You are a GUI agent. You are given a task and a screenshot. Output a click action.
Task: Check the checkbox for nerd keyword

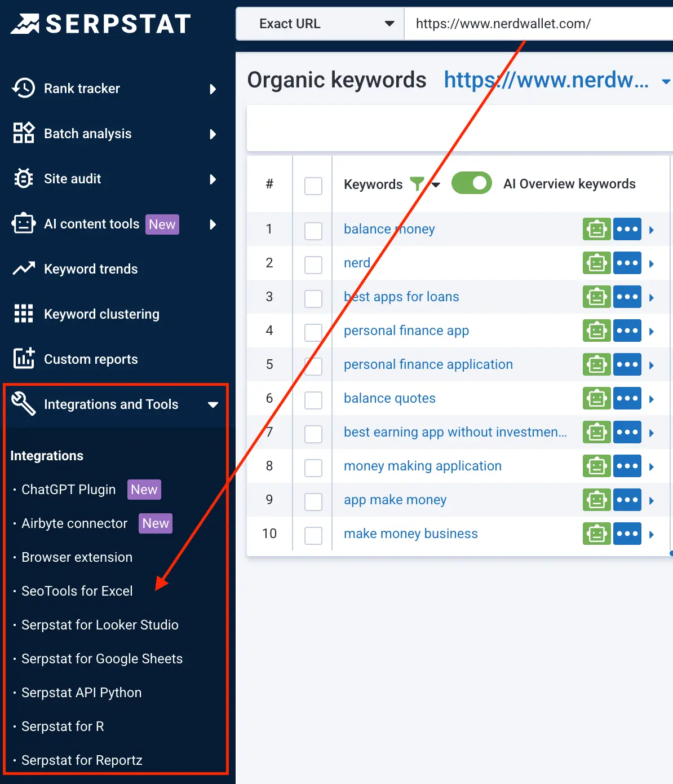(x=313, y=265)
